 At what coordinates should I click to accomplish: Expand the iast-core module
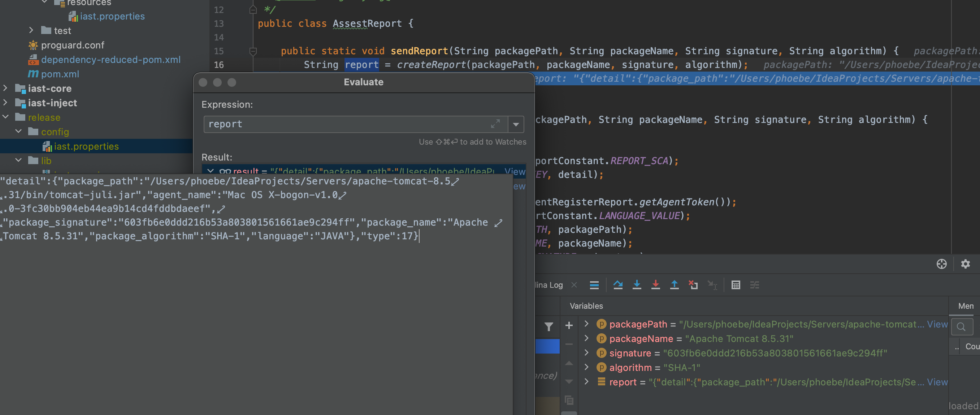point(5,88)
